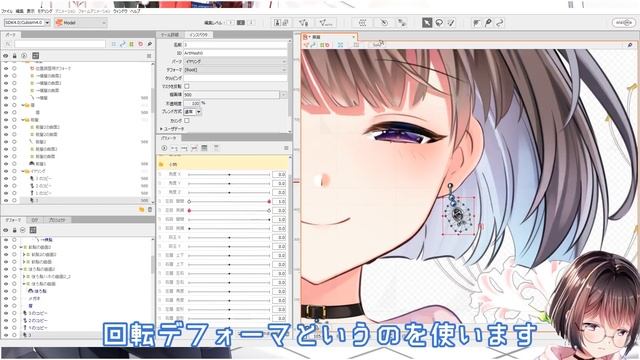Toggle the eye column header in Parts panel

[x=6, y=56]
